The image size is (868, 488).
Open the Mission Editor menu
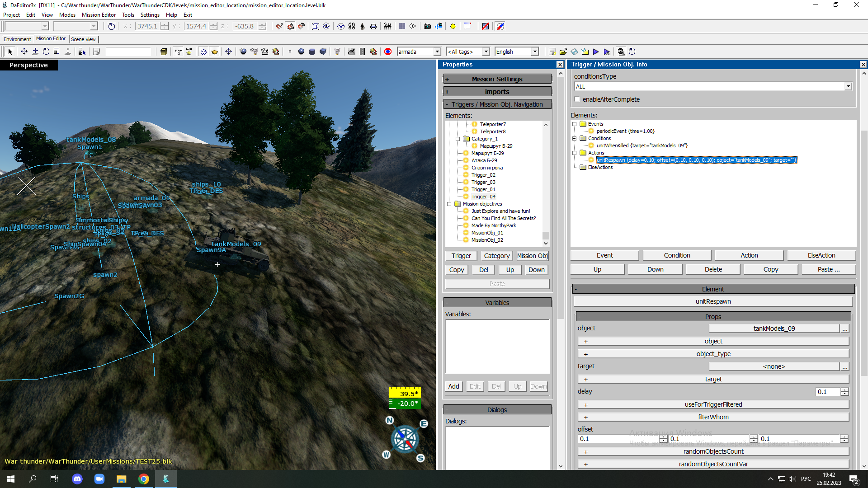coord(99,14)
